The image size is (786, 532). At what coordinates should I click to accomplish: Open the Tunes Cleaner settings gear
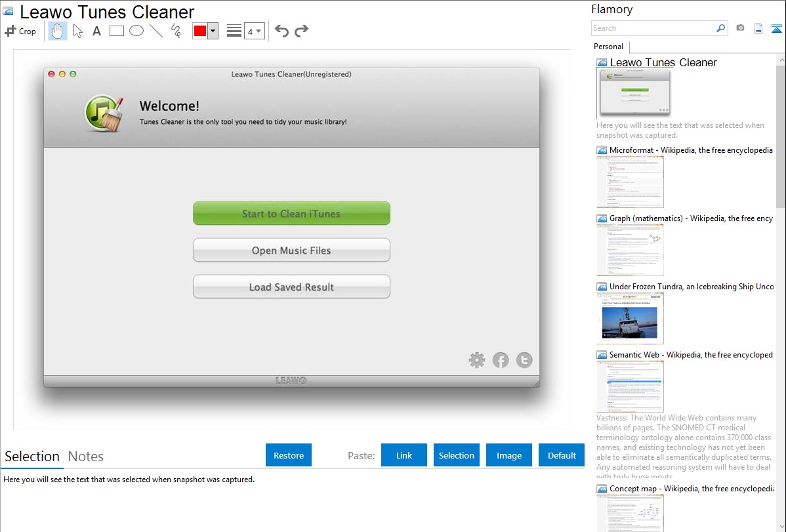tap(477, 360)
